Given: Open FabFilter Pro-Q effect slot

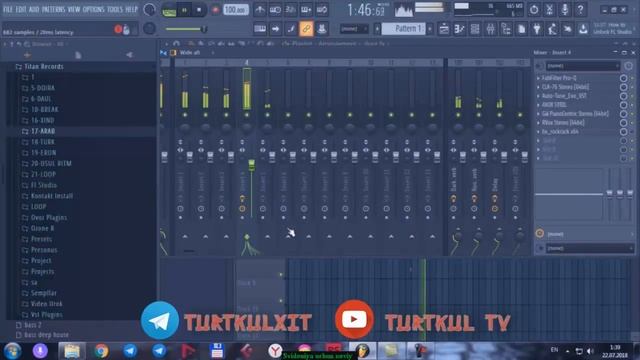Looking at the screenshot, I should (559, 78).
